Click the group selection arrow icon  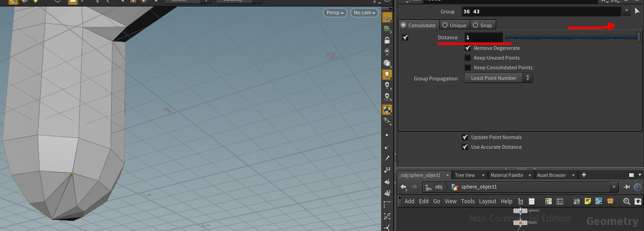pos(638,11)
